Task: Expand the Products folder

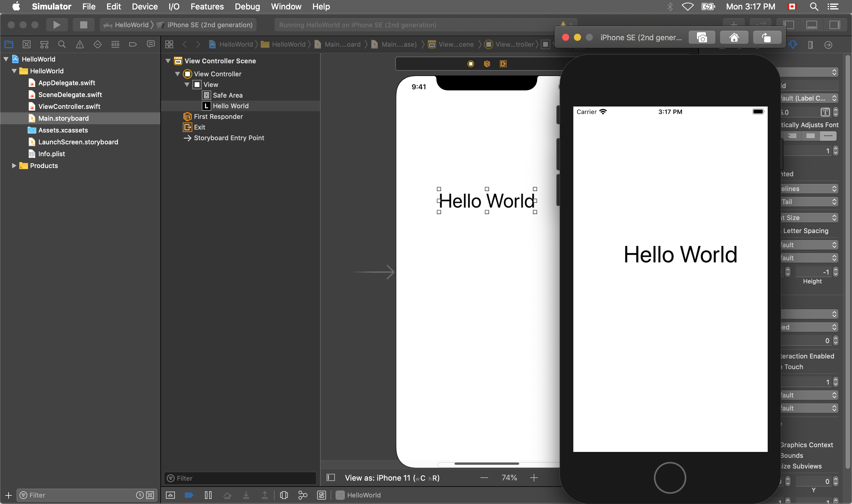Action: click(14, 166)
